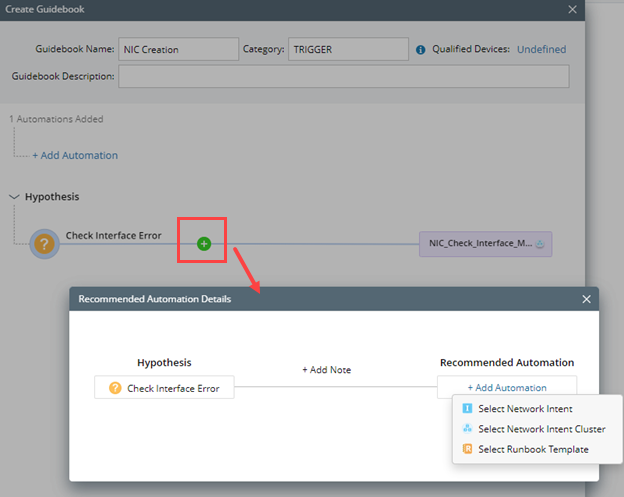Click the green plus icon on hypothesis line

[x=204, y=243]
